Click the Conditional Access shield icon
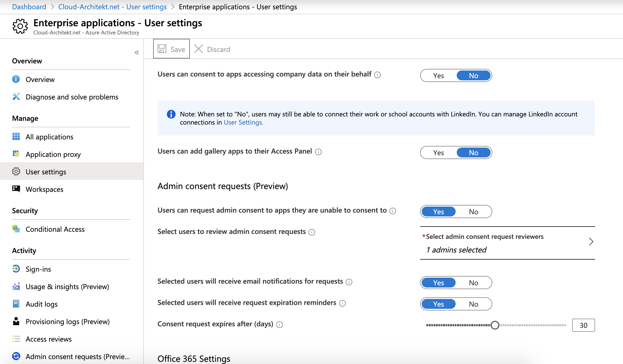This screenshot has width=623, height=364. click(x=16, y=229)
